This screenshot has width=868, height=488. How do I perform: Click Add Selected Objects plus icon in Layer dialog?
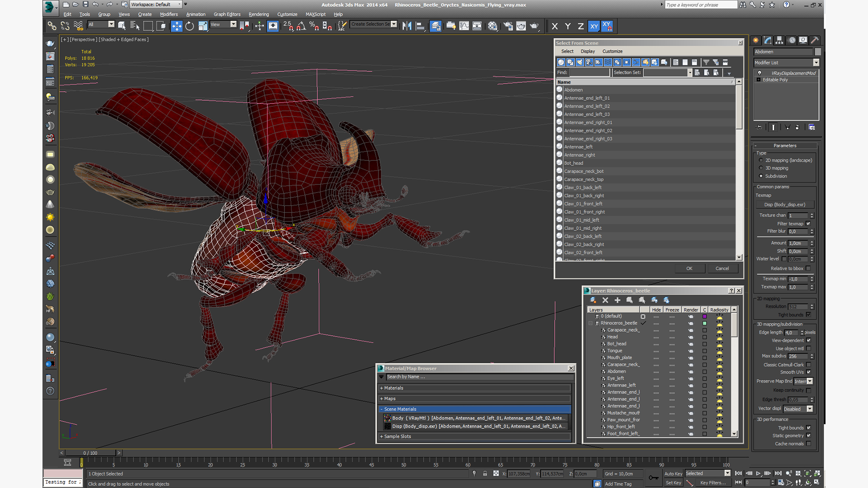click(618, 300)
